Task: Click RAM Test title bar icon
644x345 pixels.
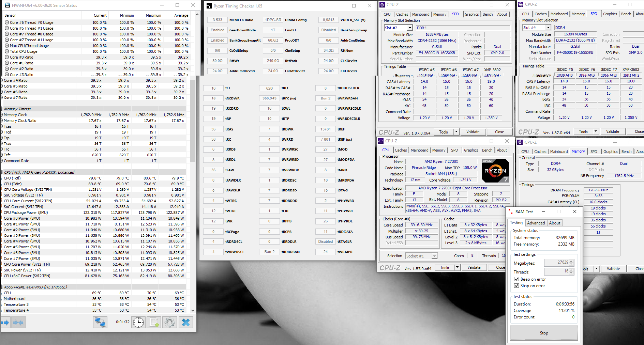Action: click(x=510, y=211)
